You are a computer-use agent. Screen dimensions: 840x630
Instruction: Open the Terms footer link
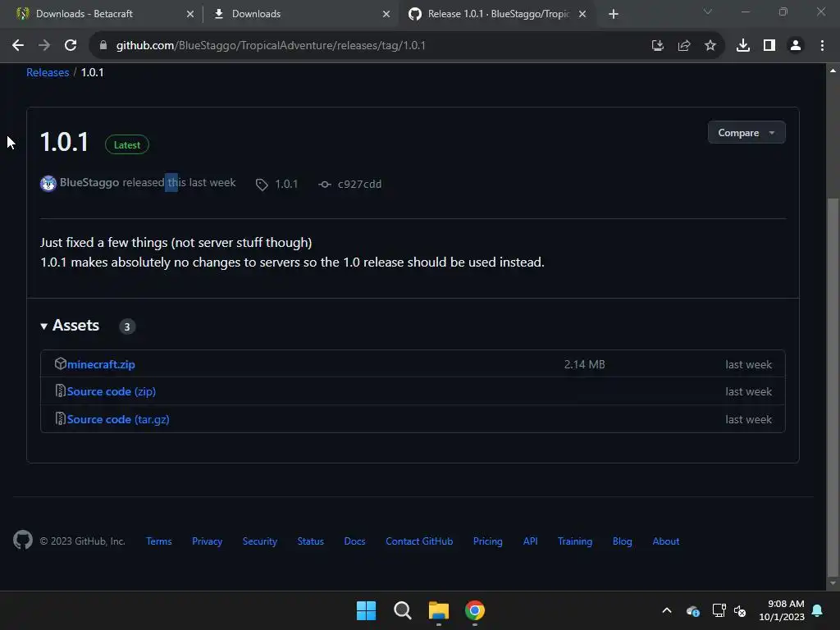pyautogui.click(x=159, y=541)
